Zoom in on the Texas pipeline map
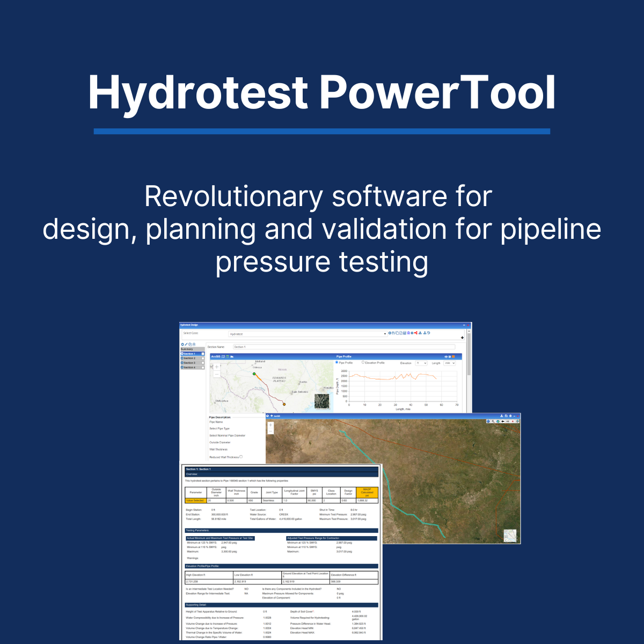644x644 pixels. (217, 368)
